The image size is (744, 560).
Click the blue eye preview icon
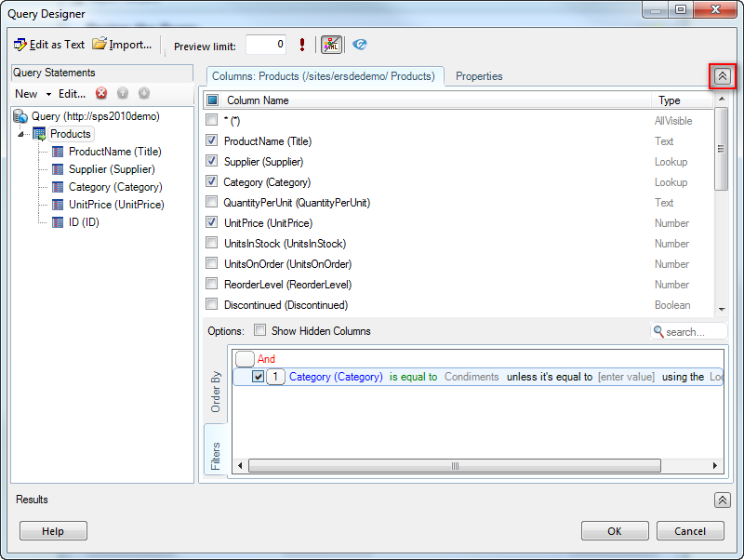tap(360, 45)
